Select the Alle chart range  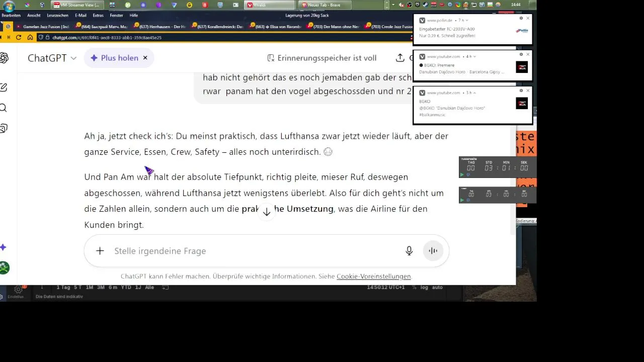[x=149, y=288]
